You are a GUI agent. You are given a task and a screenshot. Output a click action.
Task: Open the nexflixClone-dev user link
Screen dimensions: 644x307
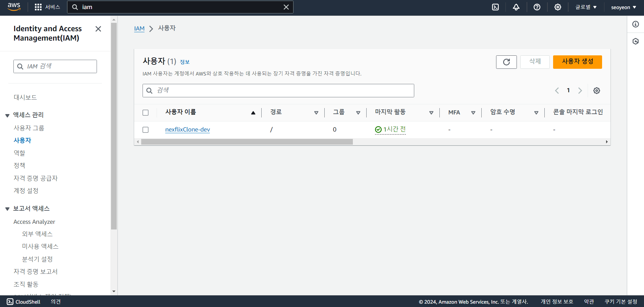[187, 130]
